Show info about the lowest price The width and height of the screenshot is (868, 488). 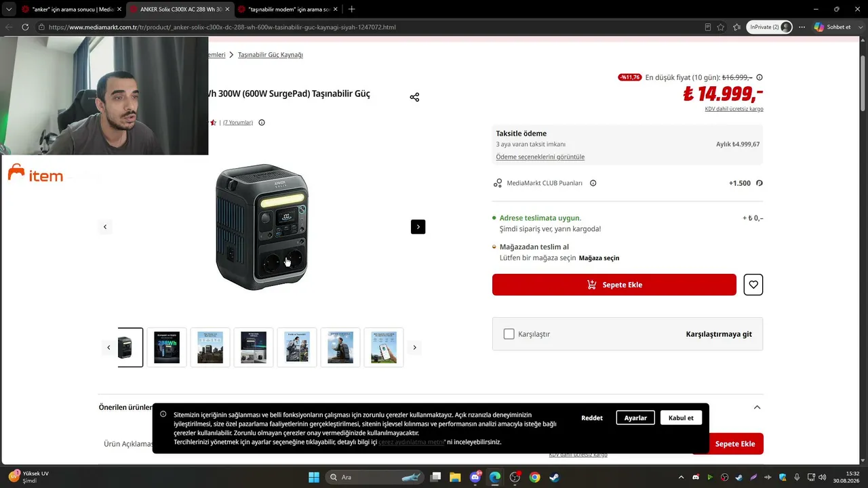[x=759, y=77]
